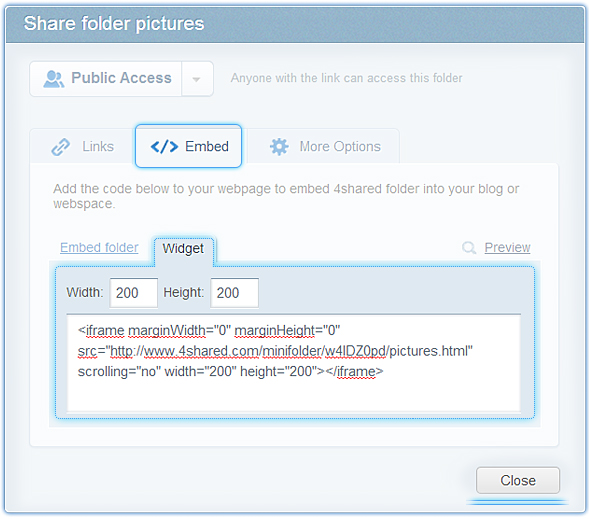Image resolution: width=589 pixels, height=519 pixels.
Task: Click the chain link icon on Links tab
Action: (x=60, y=146)
